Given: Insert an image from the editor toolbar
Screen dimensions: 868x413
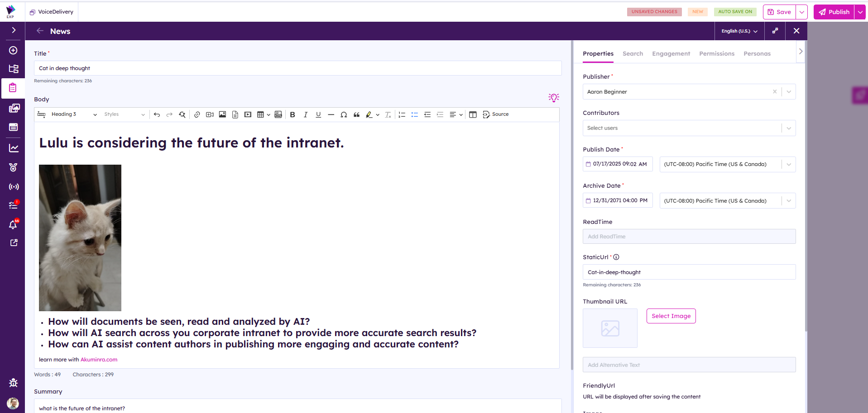Looking at the screenshot, I should (x=222, y=114).
